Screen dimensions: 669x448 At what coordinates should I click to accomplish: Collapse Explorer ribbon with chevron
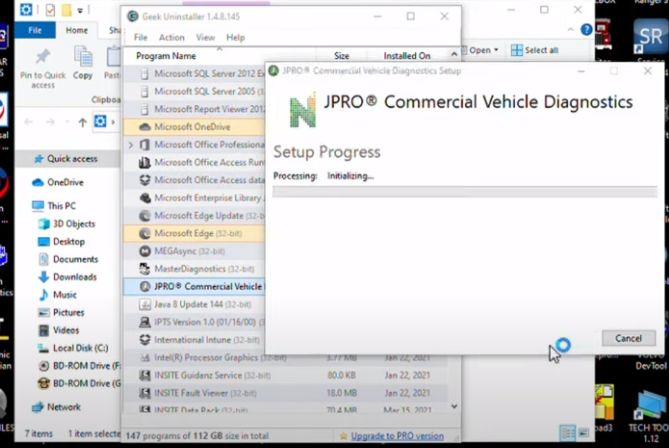pos(570,29)
